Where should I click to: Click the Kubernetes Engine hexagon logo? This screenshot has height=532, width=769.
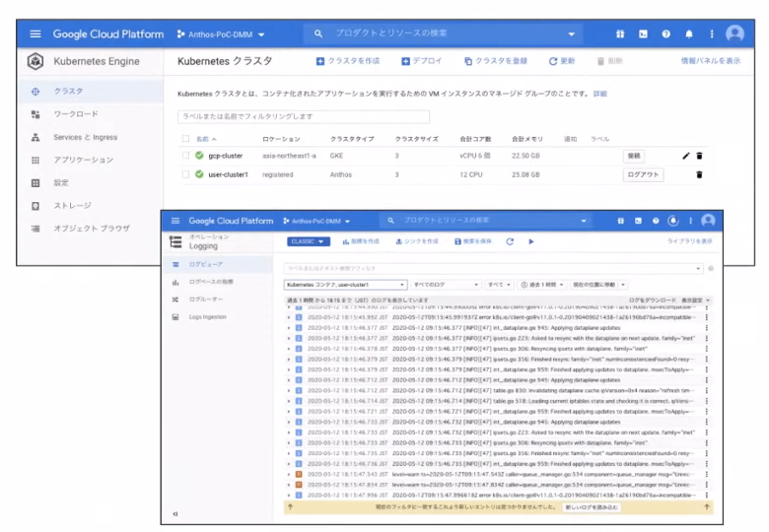click(x=35, y=61)
